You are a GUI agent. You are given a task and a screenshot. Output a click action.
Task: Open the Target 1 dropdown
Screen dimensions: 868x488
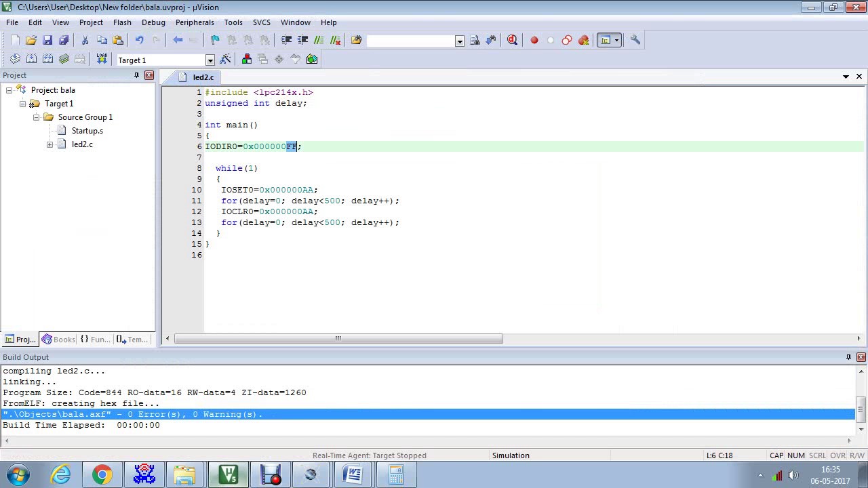coord(210,60)
